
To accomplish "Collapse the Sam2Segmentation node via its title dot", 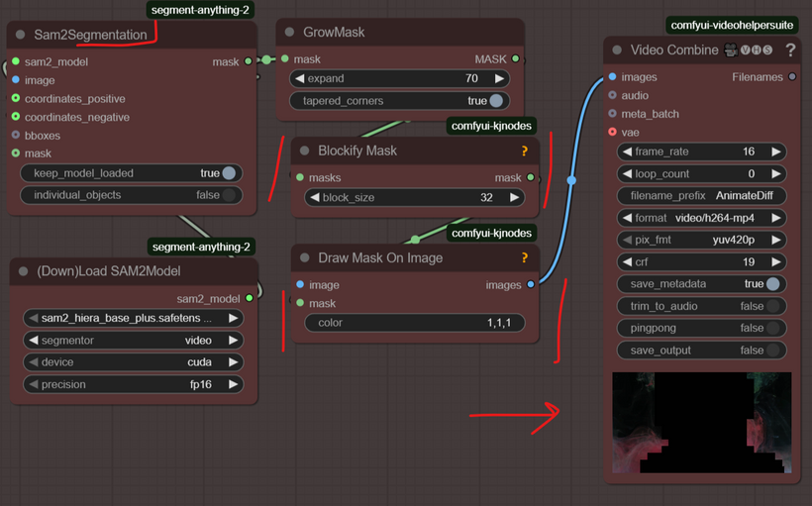I will coord(21,35).
